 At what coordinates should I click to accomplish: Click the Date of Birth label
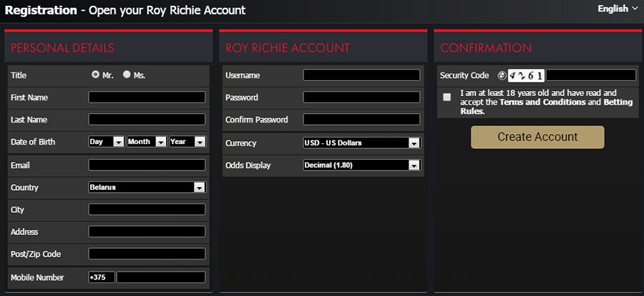[x=33, y=142]
